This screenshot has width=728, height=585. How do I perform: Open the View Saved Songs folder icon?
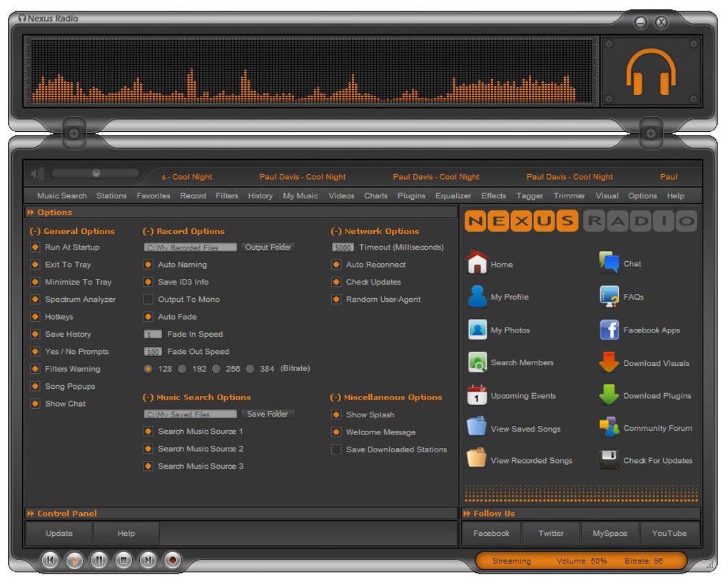(476, 427)
